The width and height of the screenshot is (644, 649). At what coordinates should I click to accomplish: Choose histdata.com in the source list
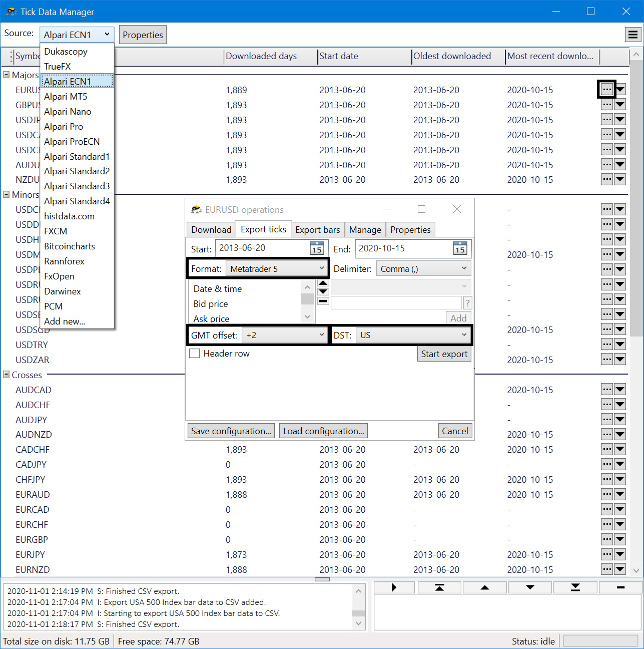(77, 216)
